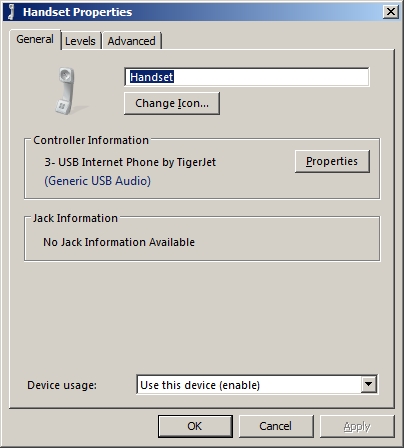Click the handset icon in the title bar
Screen dimensions: 404x448
pyautogui.click(x=12, y=12)
